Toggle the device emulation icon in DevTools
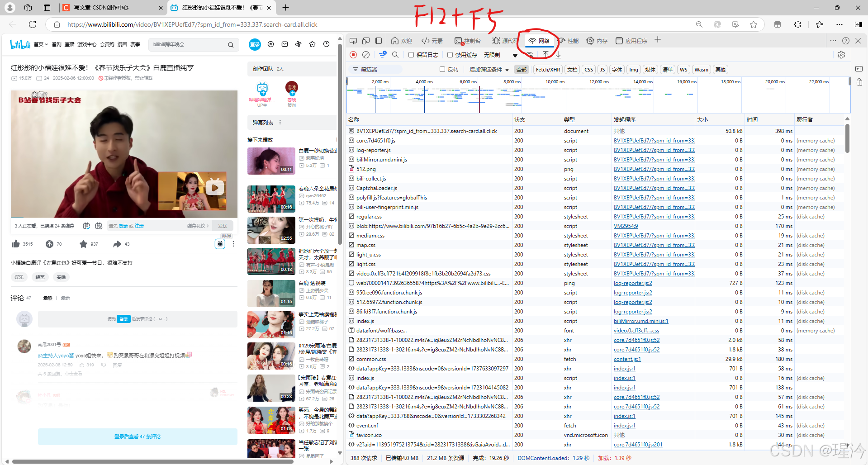Image resolution: width=868 pixels, height=465 pixels. 366,41
